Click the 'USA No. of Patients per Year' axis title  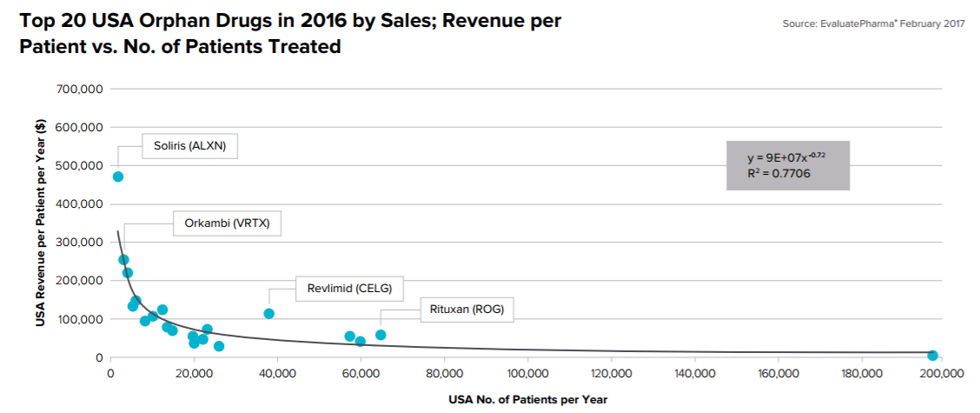[x=527, y=398]
